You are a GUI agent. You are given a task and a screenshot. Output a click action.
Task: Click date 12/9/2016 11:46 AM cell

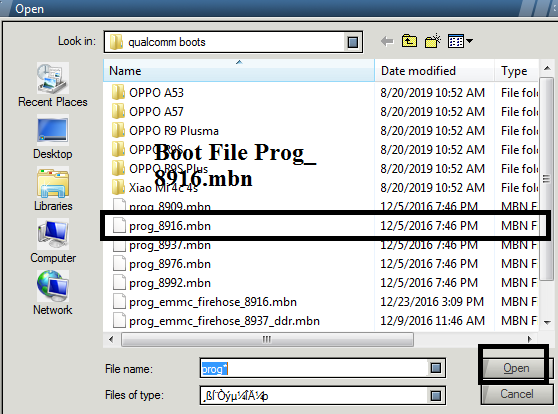[x=432, y=321]
